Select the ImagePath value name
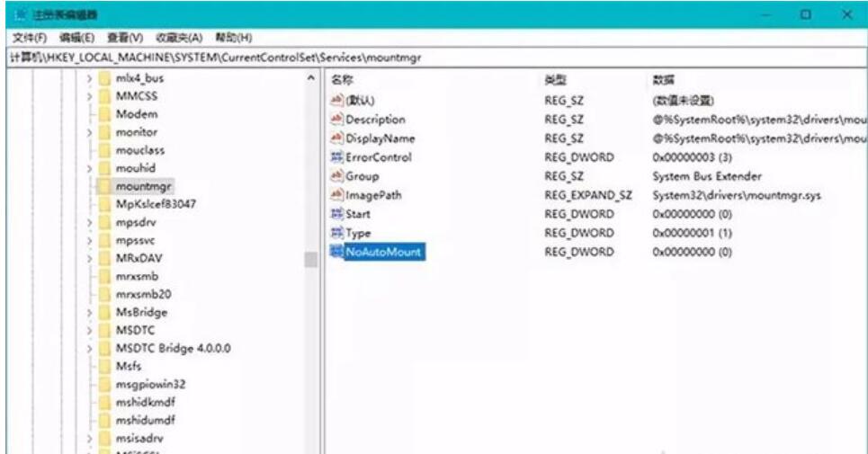 [373, 195]
